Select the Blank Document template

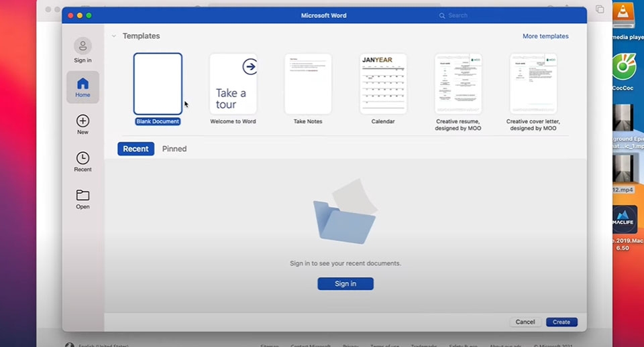point(158,84)
